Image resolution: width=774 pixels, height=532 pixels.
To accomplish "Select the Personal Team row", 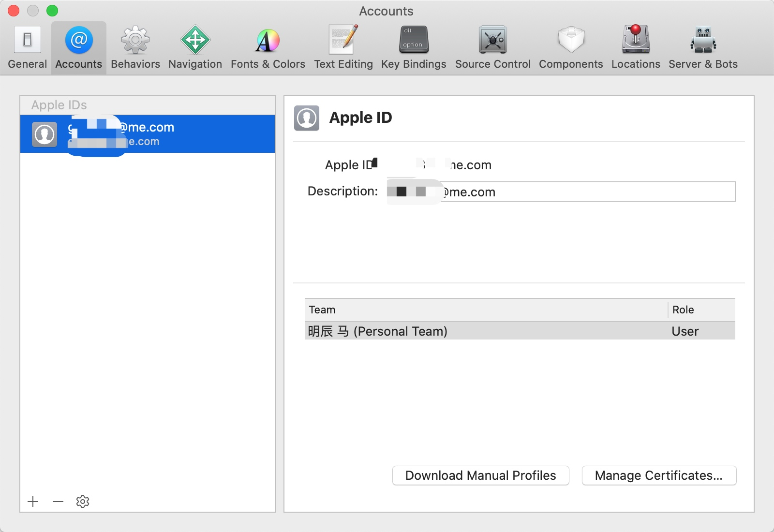I will point(520,331).
